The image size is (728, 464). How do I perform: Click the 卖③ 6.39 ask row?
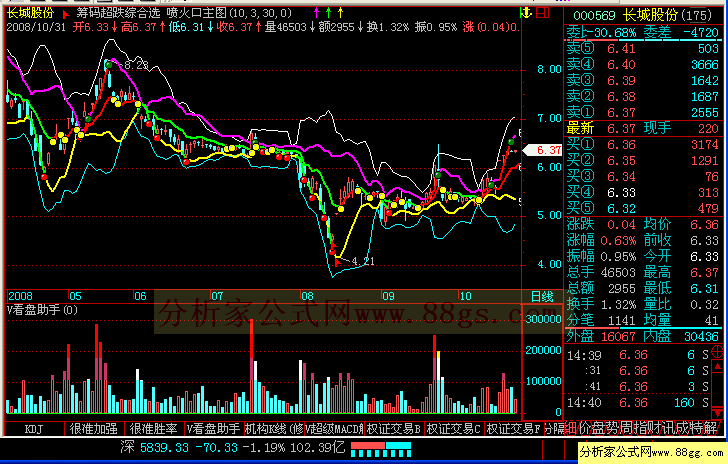(643, 80)
